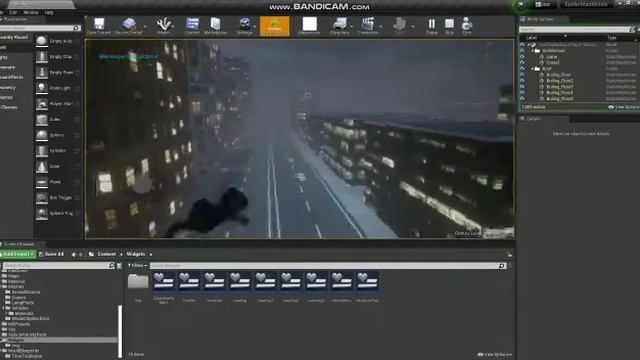Select the Cylinder placement item
Image resolution: width=640 pixels, height=360 pixels.
[57, 150]
